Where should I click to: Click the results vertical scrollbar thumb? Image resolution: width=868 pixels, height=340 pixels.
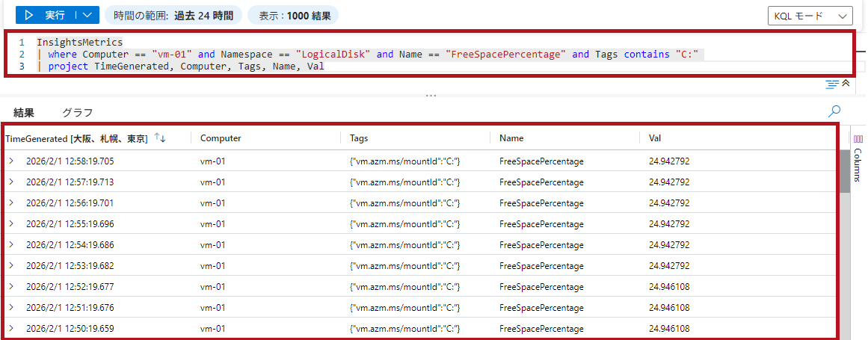tap(845, 170)
